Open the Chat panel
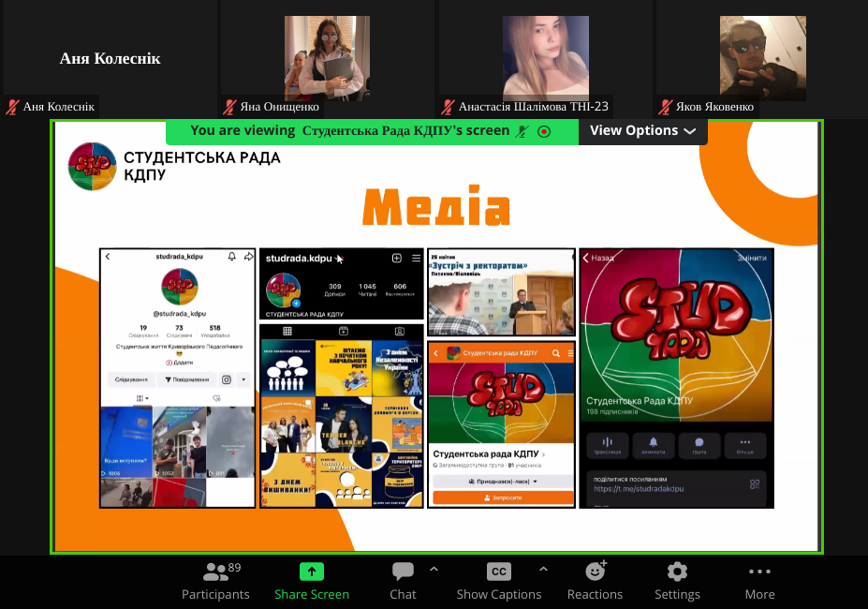The height and width of the screenshot is (609, 868). 403,581
